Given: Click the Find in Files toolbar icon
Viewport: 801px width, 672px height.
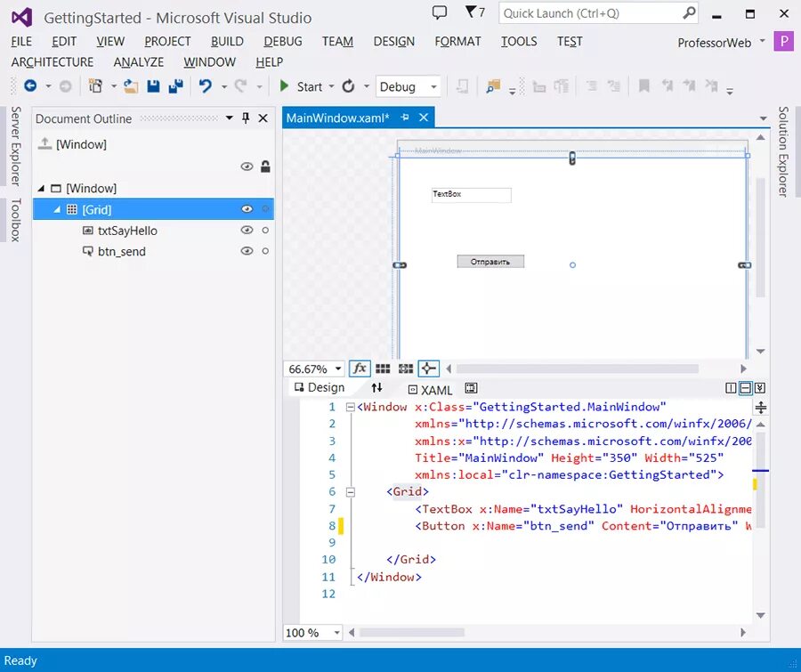Looking at the screenshot, I should [492, 85].
